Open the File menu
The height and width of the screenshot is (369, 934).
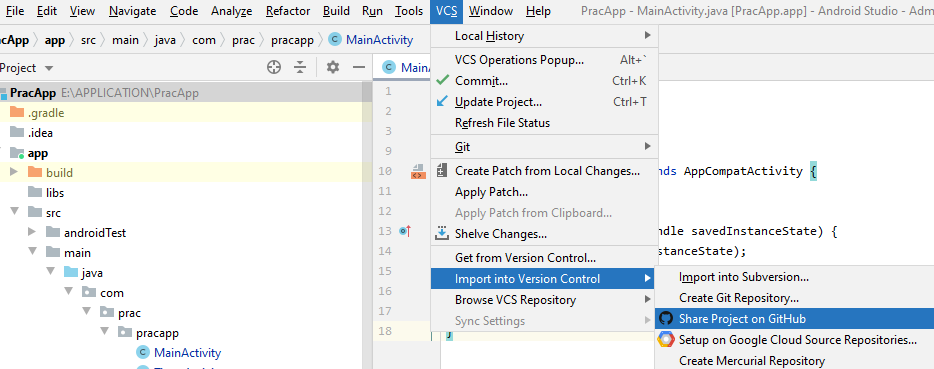click(14, 11)
